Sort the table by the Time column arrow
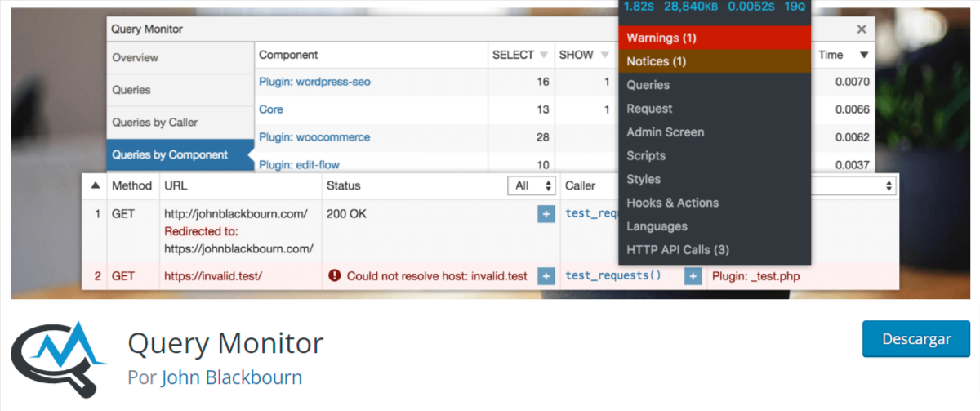Viewport: 980px width, 411px height. 863,56
